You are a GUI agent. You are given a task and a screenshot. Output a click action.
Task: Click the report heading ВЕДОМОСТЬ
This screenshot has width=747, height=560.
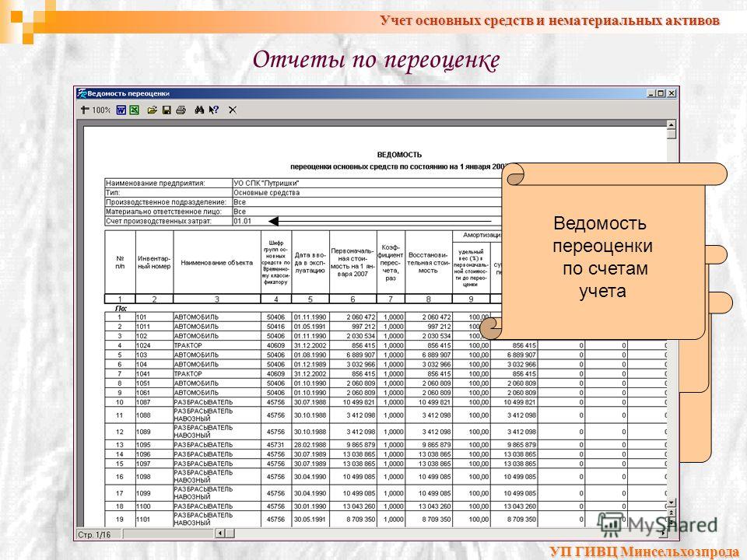(x=399, y=155)
